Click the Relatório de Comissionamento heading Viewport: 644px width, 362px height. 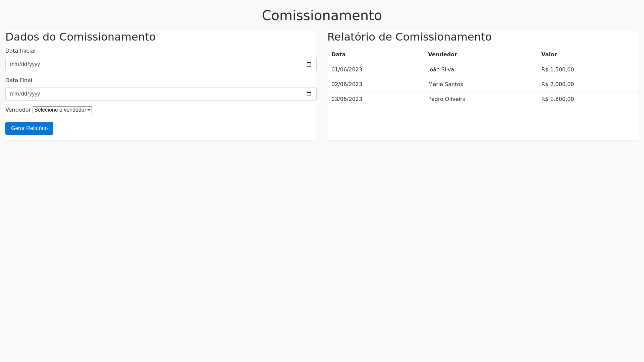coord(409,37)
